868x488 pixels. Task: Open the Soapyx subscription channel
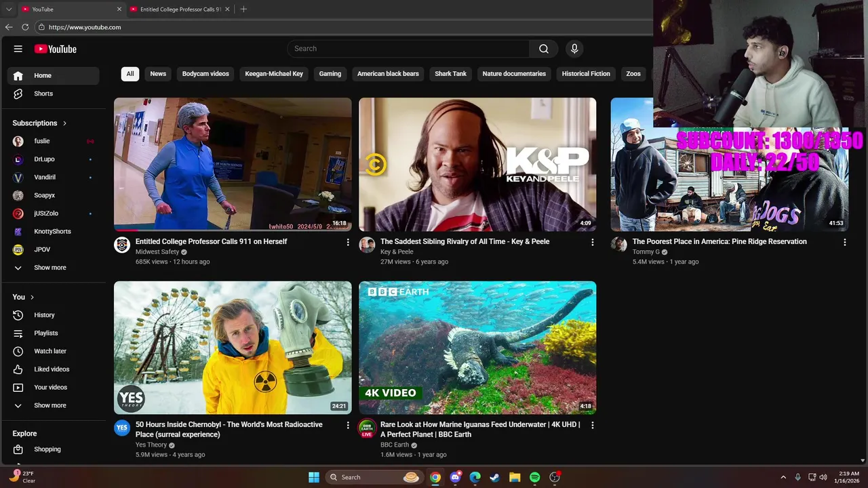[x=53, y=195]
